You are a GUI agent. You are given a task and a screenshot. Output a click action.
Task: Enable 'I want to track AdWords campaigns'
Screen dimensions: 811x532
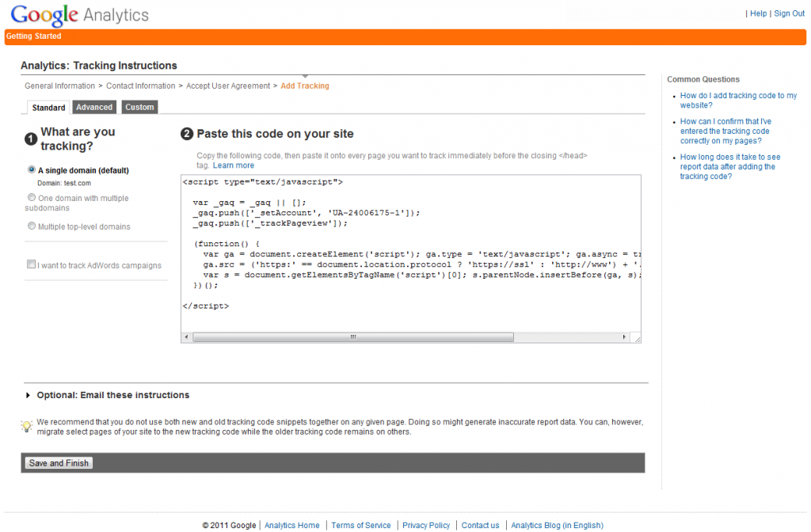pyautogui.click(x=31, y=264)
